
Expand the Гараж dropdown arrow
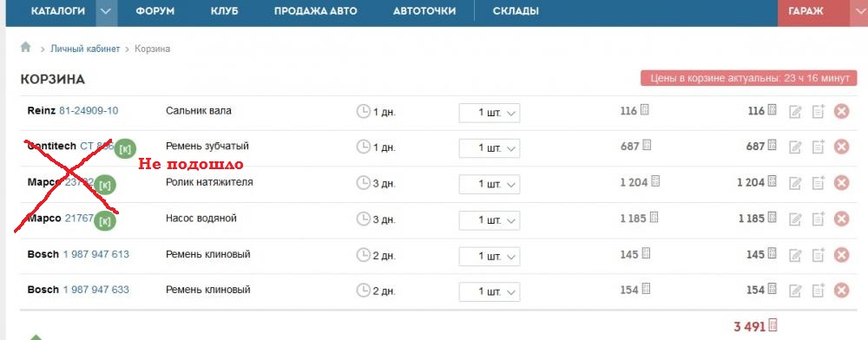[858, 12]
